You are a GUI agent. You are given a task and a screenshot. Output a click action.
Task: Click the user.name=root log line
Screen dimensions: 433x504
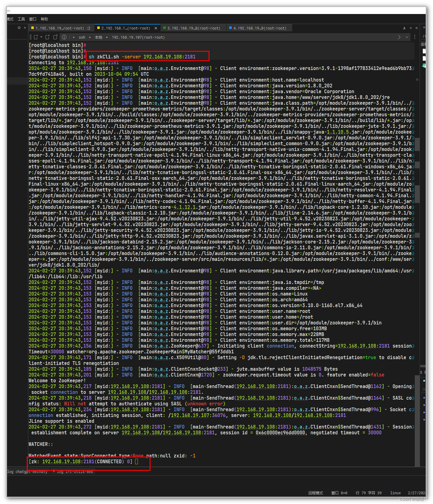click(169, 311)
